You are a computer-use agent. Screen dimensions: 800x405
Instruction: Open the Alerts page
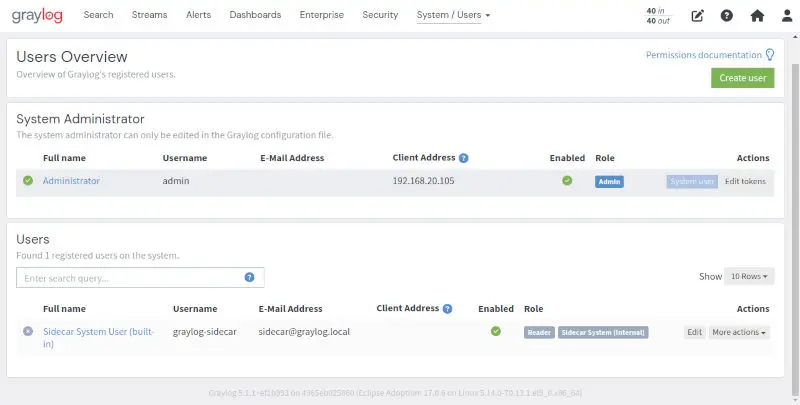tap(198, 15)
